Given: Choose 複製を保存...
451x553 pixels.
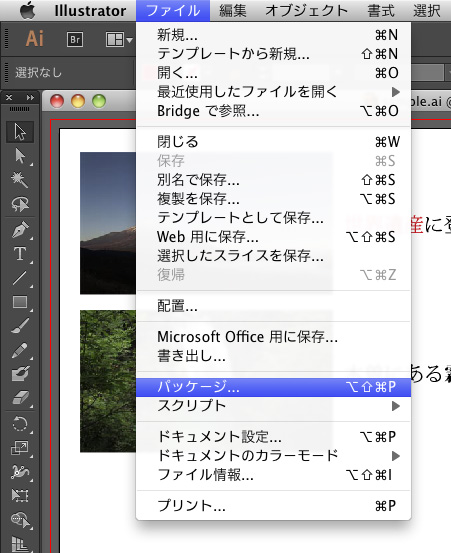Looking at the screenshot, I should [x=273, y=199].
